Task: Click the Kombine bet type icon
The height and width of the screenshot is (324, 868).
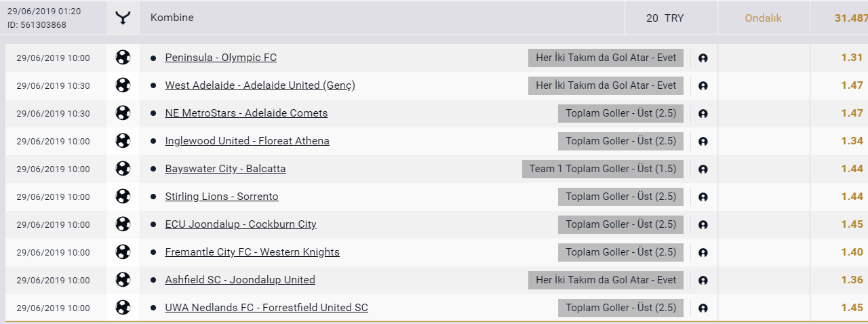Action: click(123, 19)
